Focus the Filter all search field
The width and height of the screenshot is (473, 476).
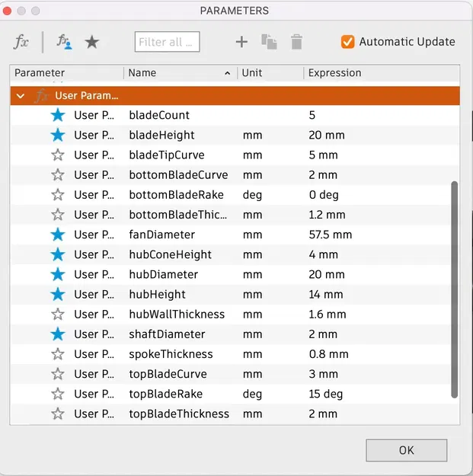coord(168,42)
